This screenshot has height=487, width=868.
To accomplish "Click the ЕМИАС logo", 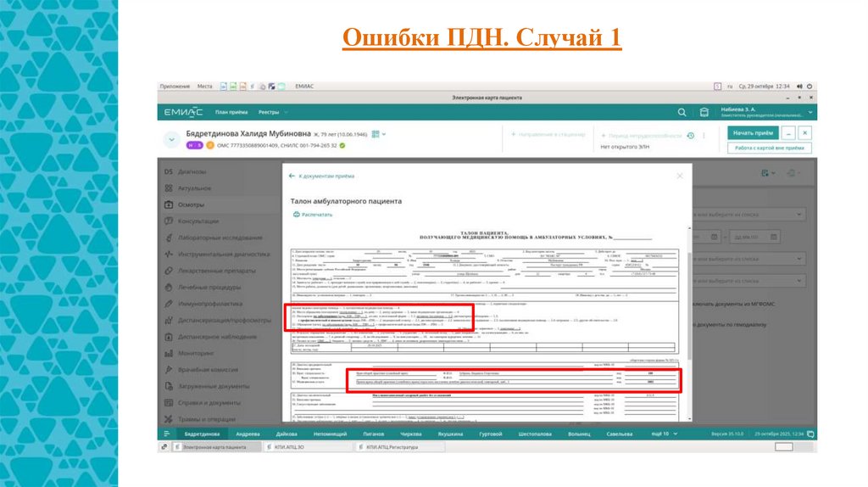I will coord(183,112).
